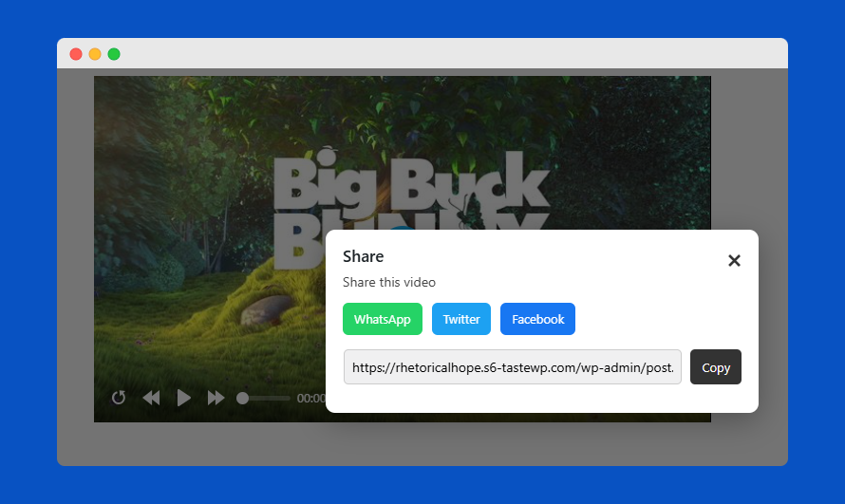Play the Big Buck Bunny video
Screen dimensions: 845x504
coord(184,398)
